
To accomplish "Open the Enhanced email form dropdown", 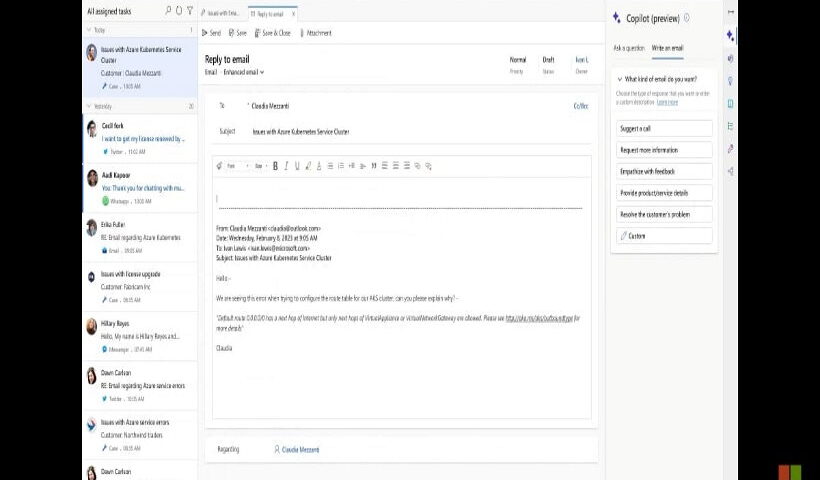I will (x=244, y=72).
